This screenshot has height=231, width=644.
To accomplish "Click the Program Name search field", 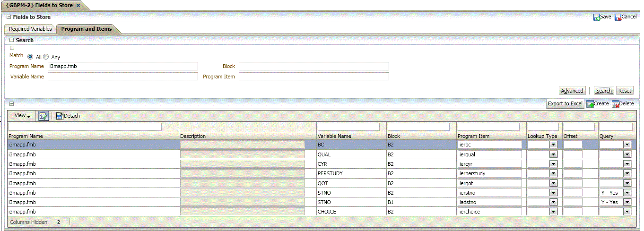I will pos(122,66).
